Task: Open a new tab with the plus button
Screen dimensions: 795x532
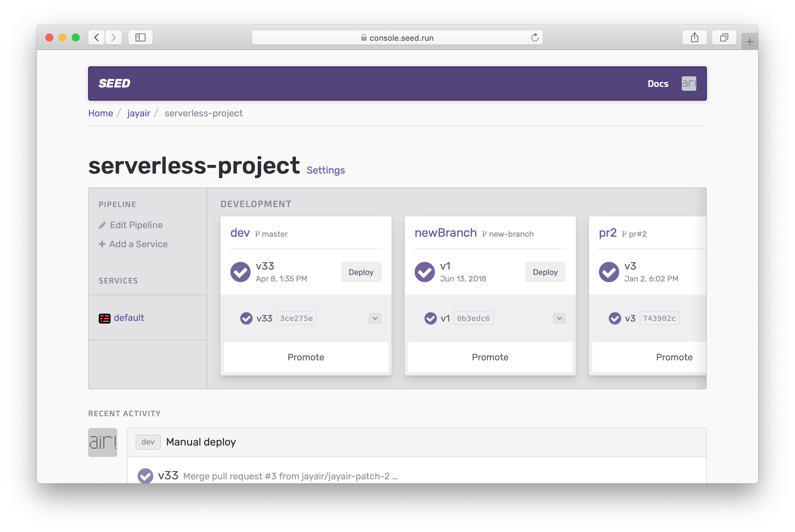Action: click(750, 42)
